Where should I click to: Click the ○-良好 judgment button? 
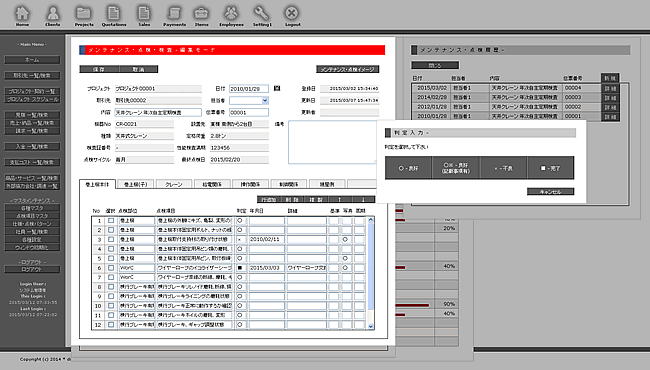408,168
